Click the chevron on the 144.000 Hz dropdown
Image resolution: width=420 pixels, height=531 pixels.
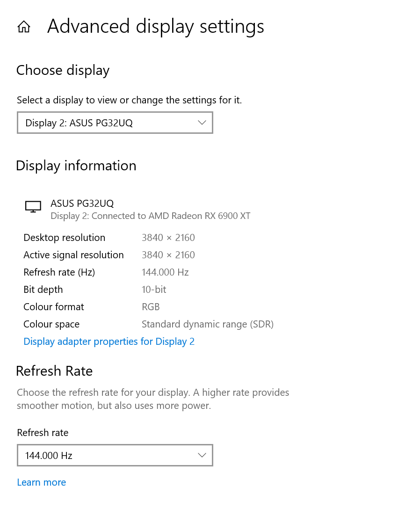point(202,455)
